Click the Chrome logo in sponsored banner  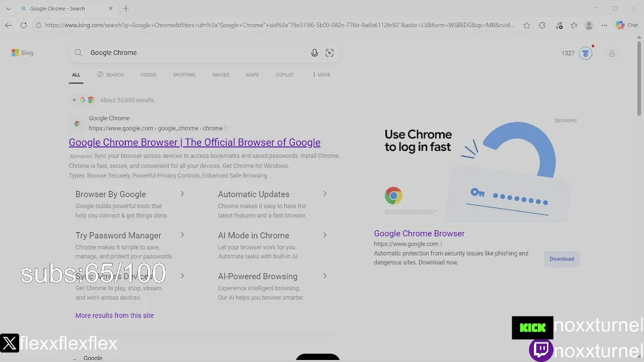tap(393, 196)
